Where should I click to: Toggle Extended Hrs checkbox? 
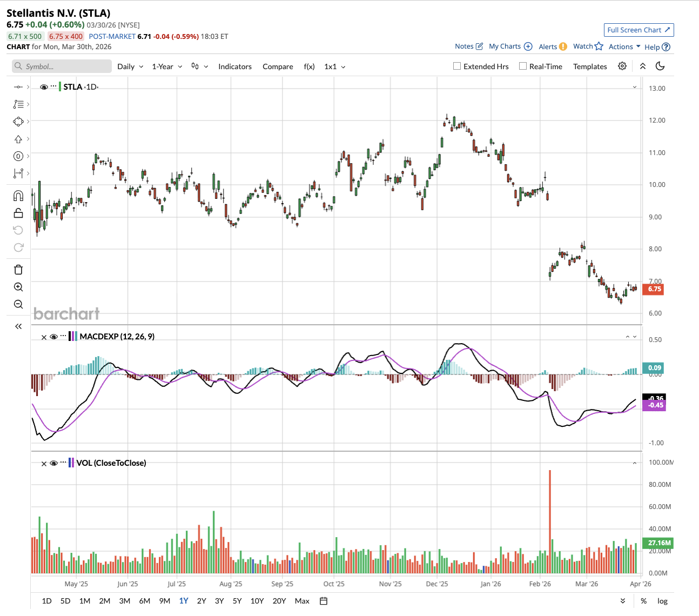tap(457, 66)
